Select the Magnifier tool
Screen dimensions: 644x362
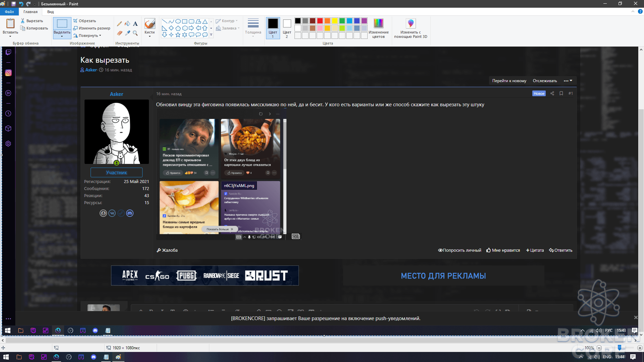135,33
